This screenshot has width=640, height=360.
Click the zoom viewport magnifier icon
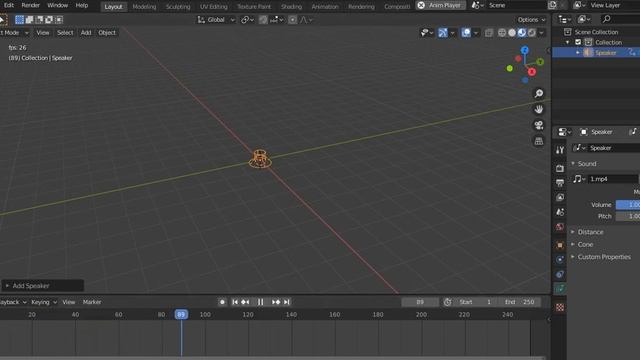539,93
